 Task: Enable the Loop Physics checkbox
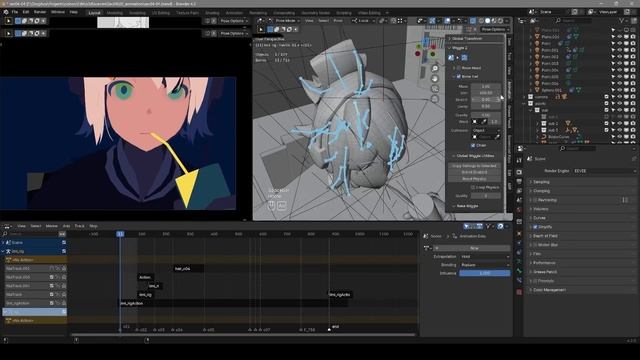tap(473, 188)
